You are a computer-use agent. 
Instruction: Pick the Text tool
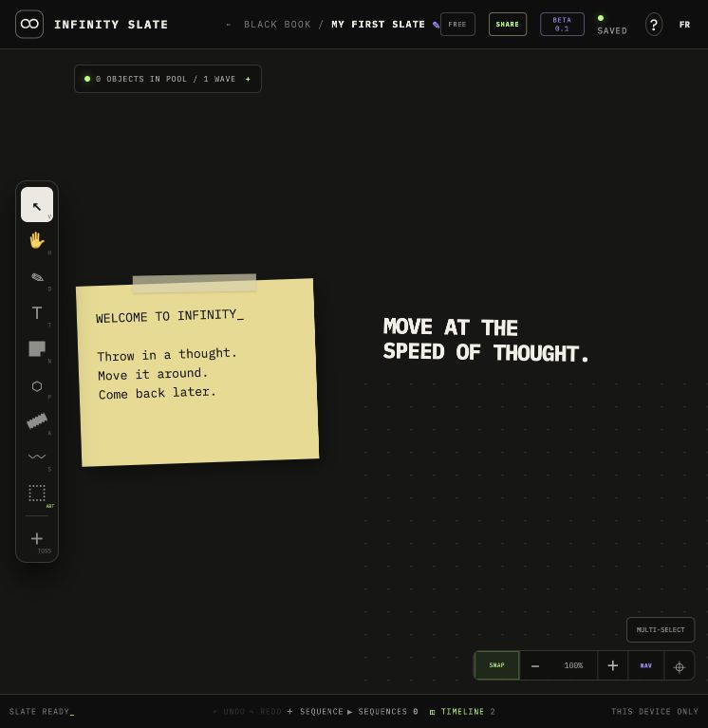click(x=37, y=313)
